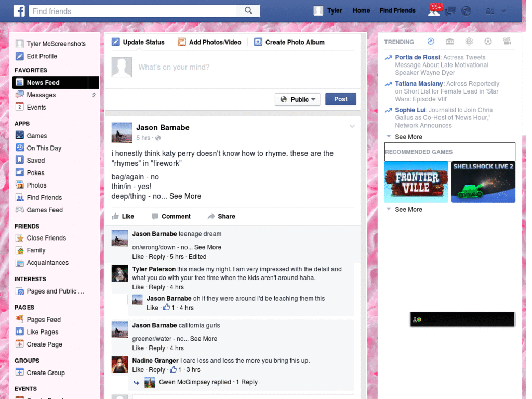This screenshot has height=399, width=532.
Task: Click the Create Group plus icon
Action: tap(20, 372)
